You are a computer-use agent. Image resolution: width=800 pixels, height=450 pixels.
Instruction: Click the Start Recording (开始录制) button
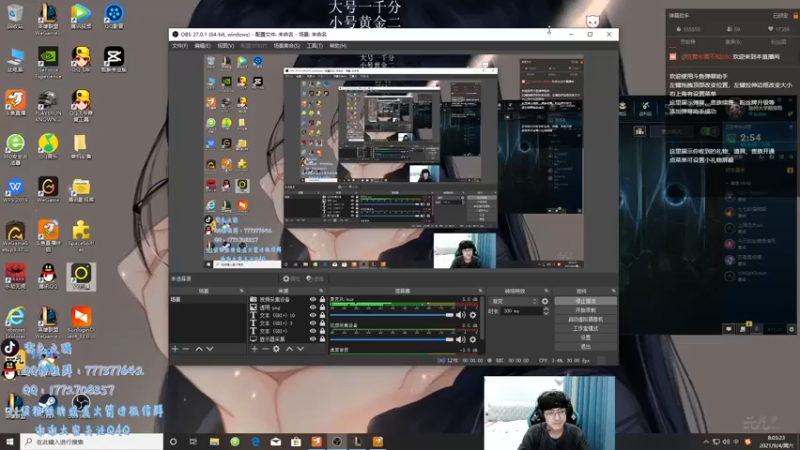[586, 310]
